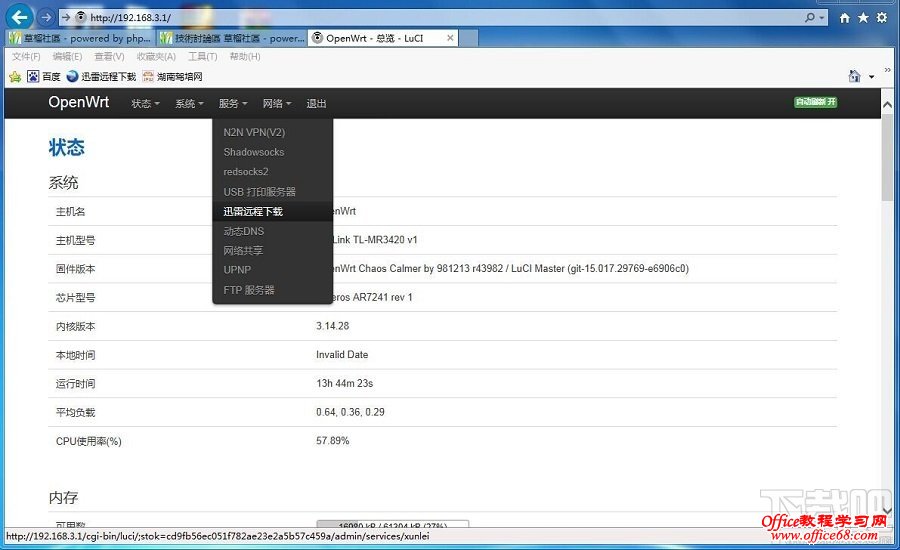The height and width of the screenshot is (550, 900).
Task: Click the page vertical scrollbar thumb
Action: click(887, 157)
